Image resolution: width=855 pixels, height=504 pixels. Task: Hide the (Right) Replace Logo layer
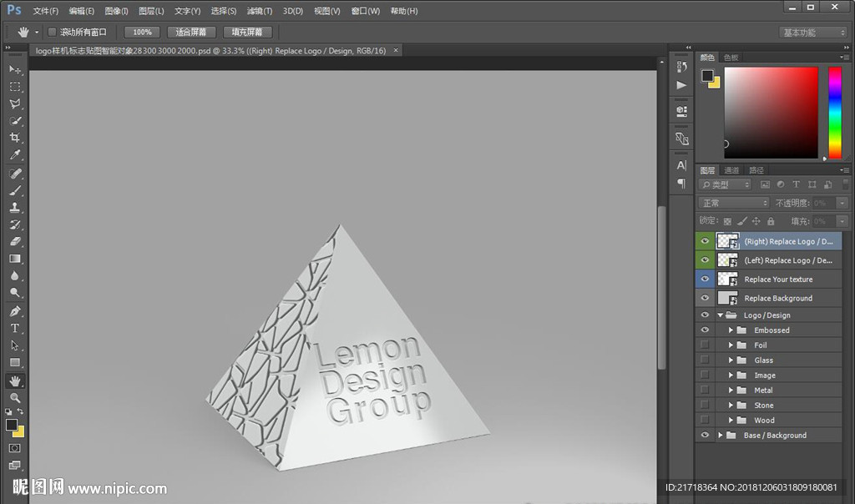tap(705, 241)
